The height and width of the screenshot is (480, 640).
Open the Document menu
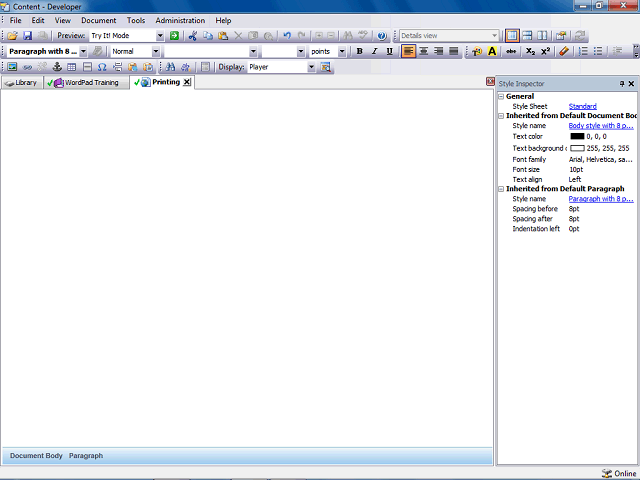(x=99, y=20)
